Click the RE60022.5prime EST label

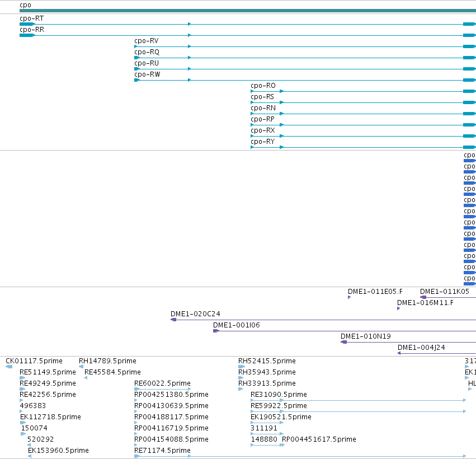(x=162, y=383)
